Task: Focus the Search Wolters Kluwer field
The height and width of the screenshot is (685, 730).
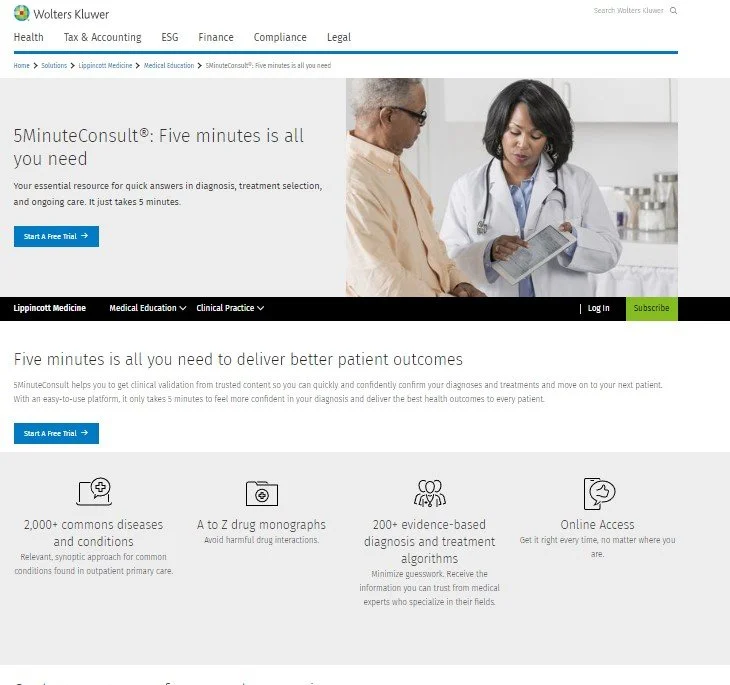Action: pos(628,10)
